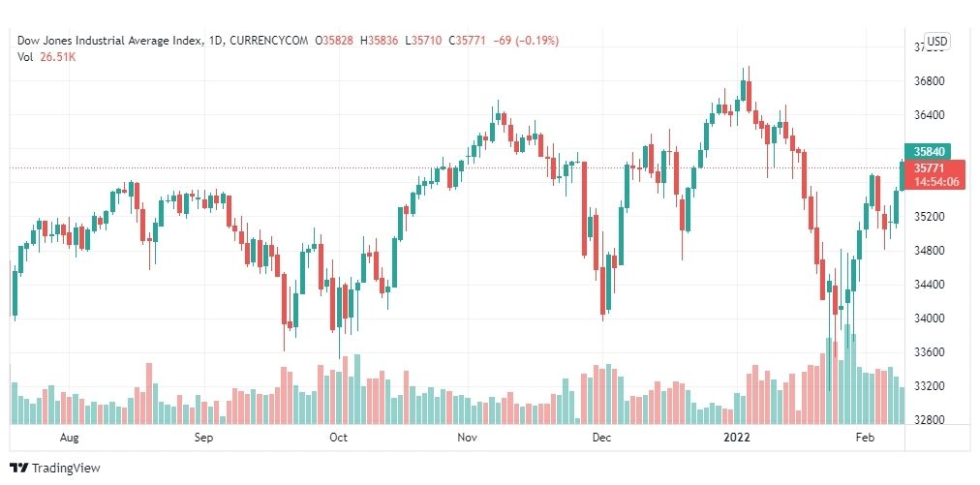Click the Oct label on time axis
Screen dimensions: 980x485
click(338, 438)
